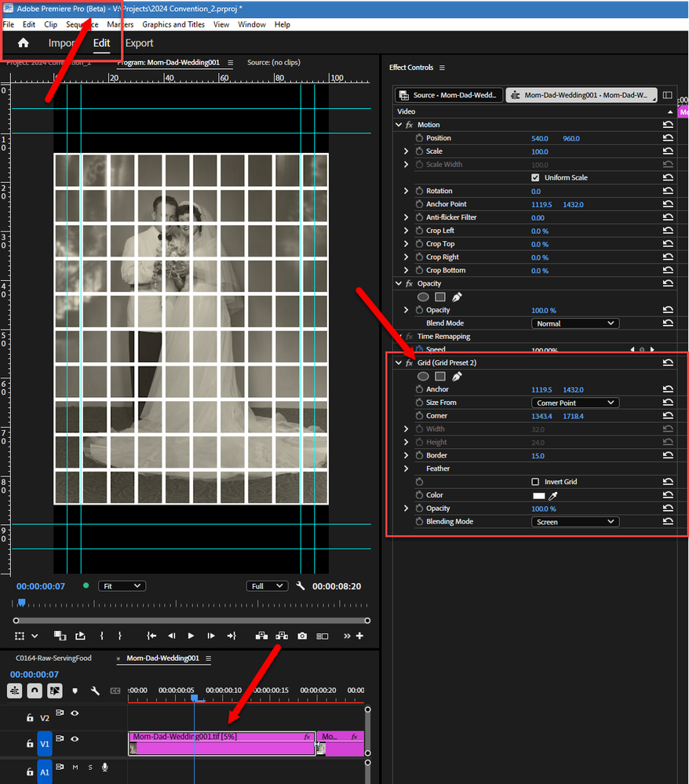Switch to the Export workspace tab
689x784 pixels.
139,43
